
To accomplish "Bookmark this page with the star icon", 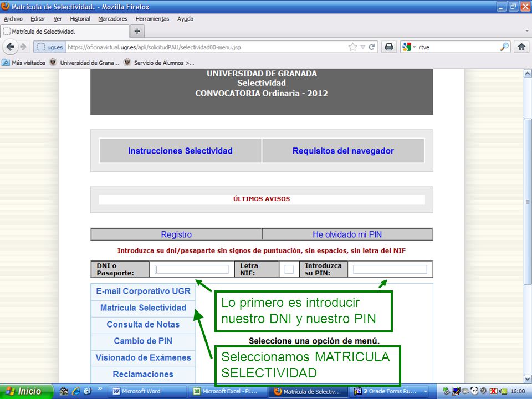I will point(352,47).
